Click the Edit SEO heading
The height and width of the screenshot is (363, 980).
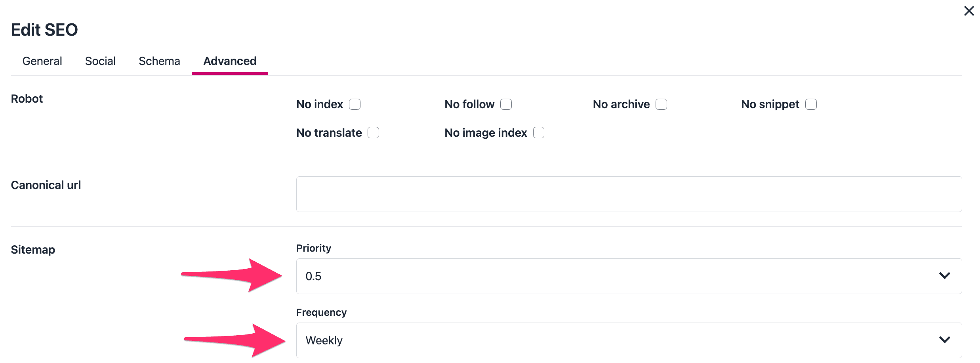(44, 30)
